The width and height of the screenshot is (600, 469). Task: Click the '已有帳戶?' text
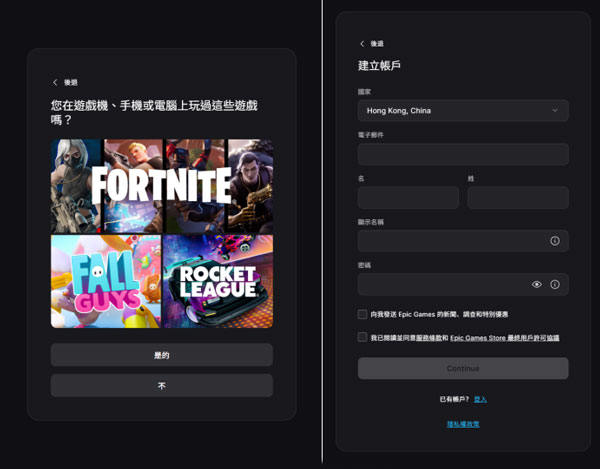coord(454,399)
